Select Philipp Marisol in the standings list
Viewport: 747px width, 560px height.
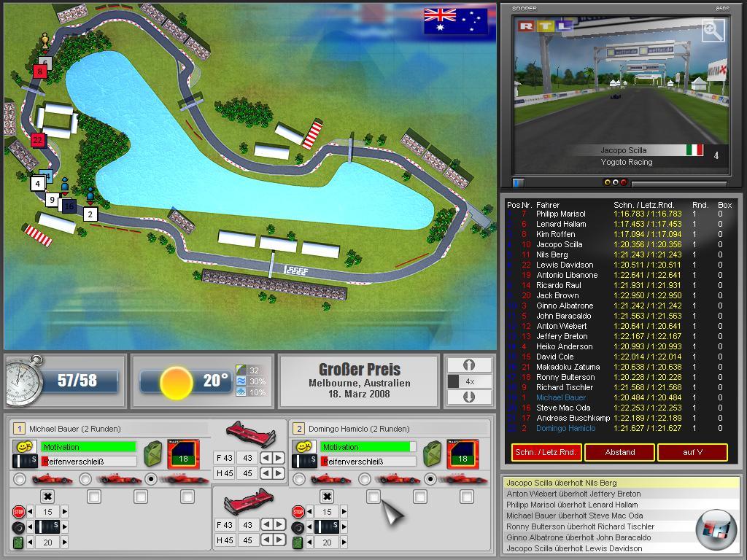560,214
